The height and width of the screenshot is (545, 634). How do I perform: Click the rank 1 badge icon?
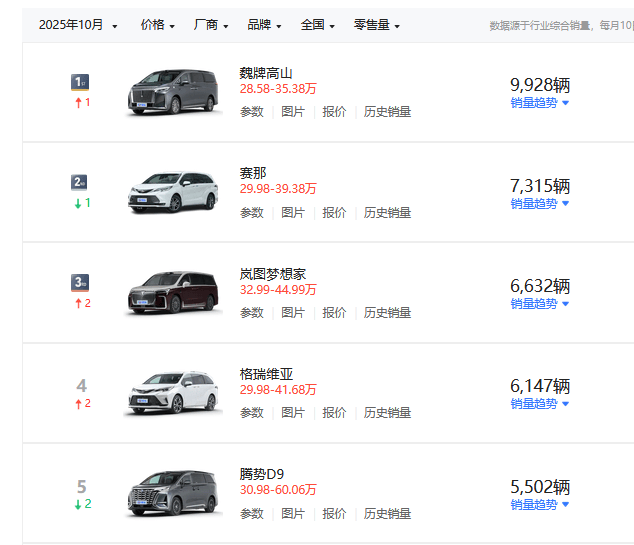(x=81, y=82)
